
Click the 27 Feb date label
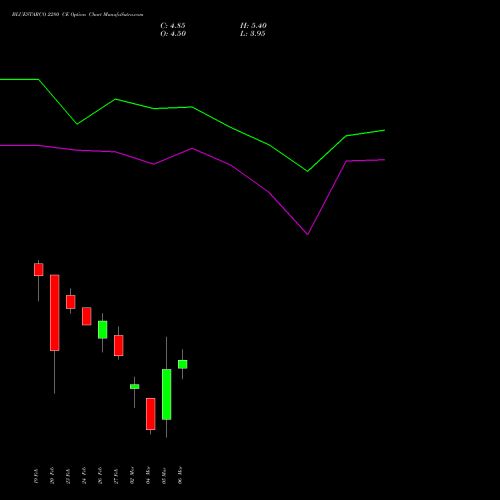click(116, 476)
